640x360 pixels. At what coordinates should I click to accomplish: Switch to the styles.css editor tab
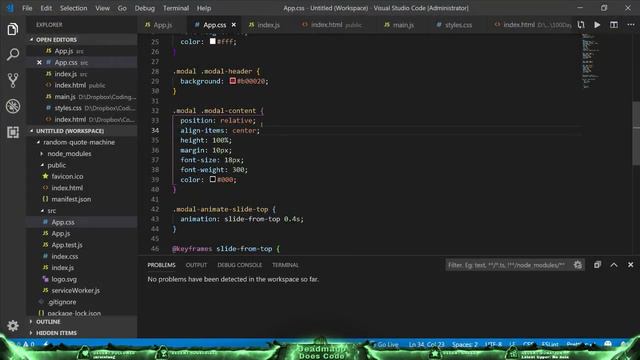pyautogui.click(x=458, y=25)
